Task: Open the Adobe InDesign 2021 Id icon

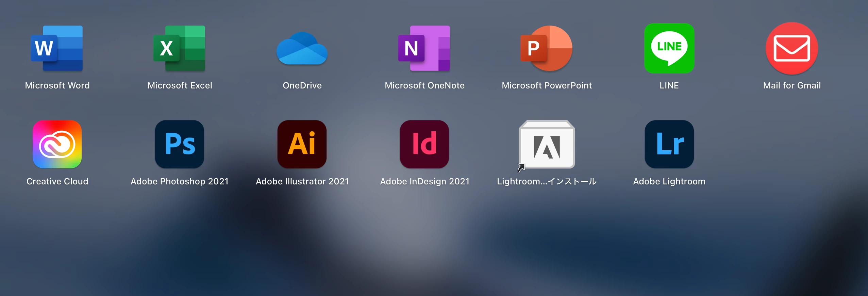Action: (424, 144)
